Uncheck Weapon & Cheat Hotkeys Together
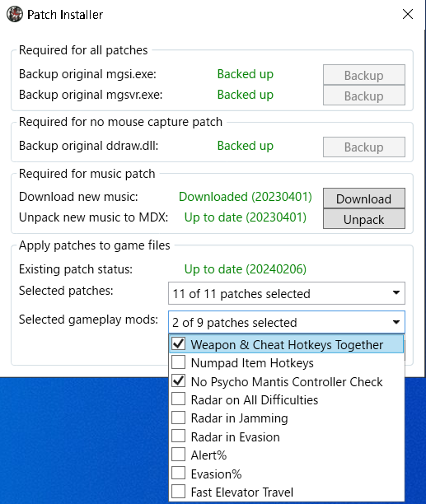This screenshot has height=504, width=426. point(179,344)
